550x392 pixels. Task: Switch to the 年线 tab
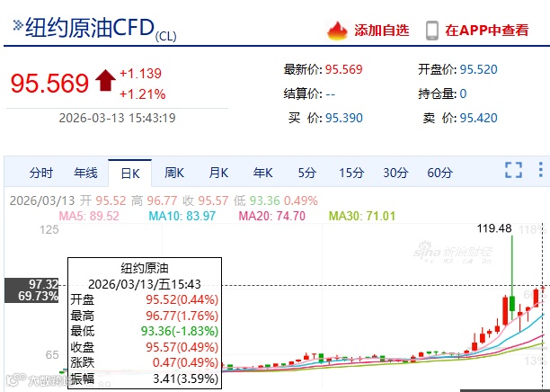(x=85, y=173)
